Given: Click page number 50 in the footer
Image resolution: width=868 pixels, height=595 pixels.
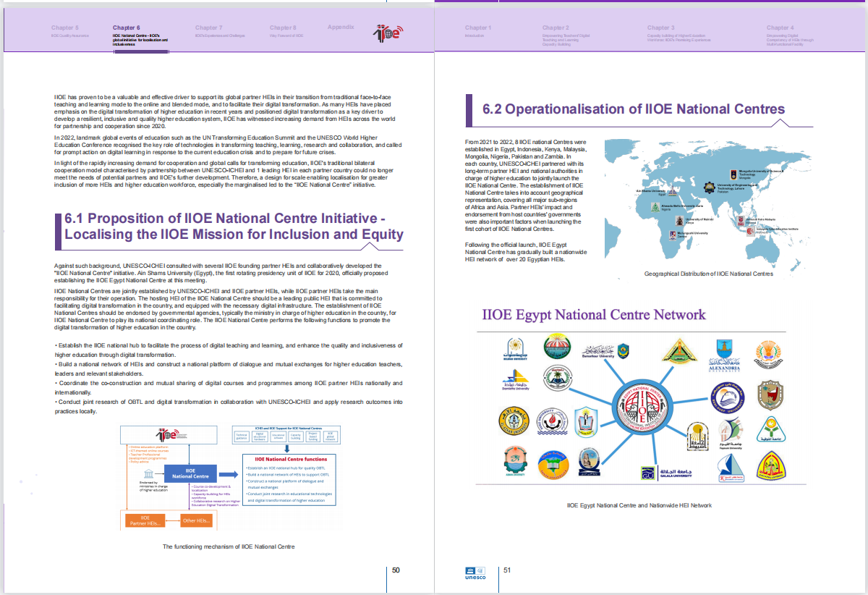Looking at the screenshot, I should pyautogui.click(x=396, y=570).
